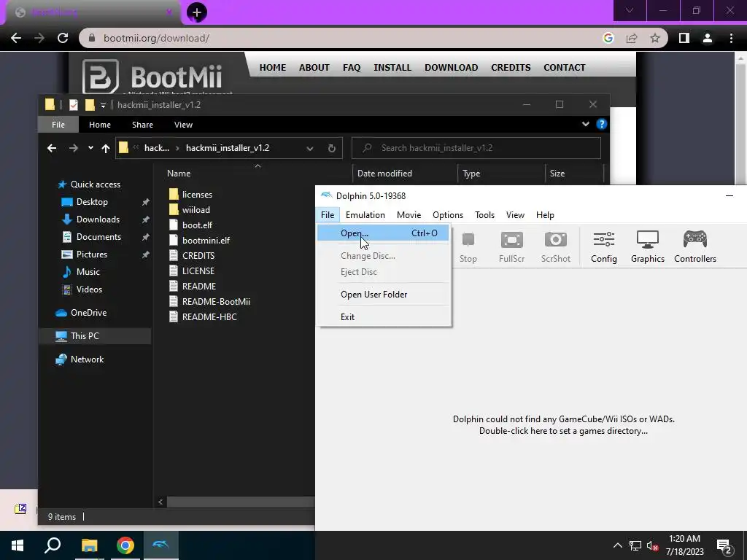Open the Emulation menu in Dolphin

tap(365, 215)
